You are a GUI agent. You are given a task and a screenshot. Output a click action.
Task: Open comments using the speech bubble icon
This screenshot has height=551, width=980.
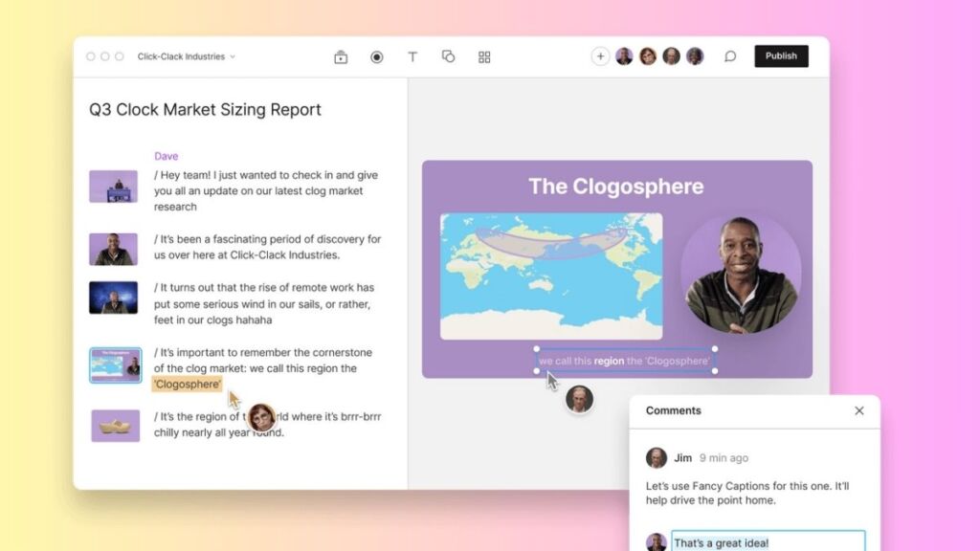point(730,56)
